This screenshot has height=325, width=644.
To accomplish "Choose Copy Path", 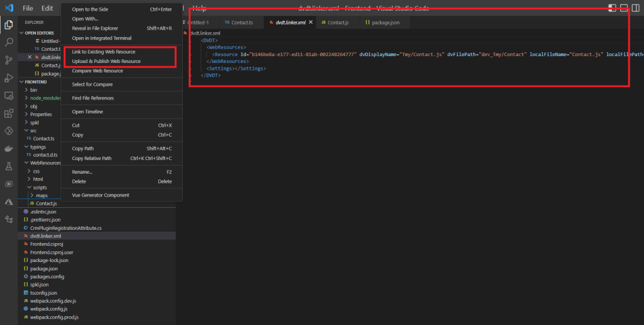I will (122, 149).
